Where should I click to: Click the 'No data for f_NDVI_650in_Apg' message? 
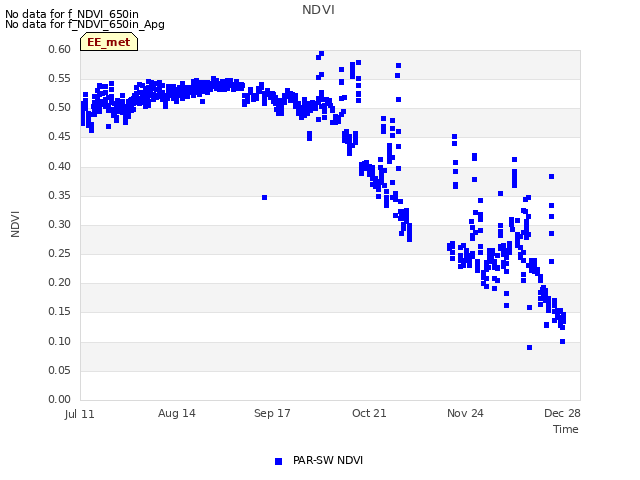(x=85, y=24)
